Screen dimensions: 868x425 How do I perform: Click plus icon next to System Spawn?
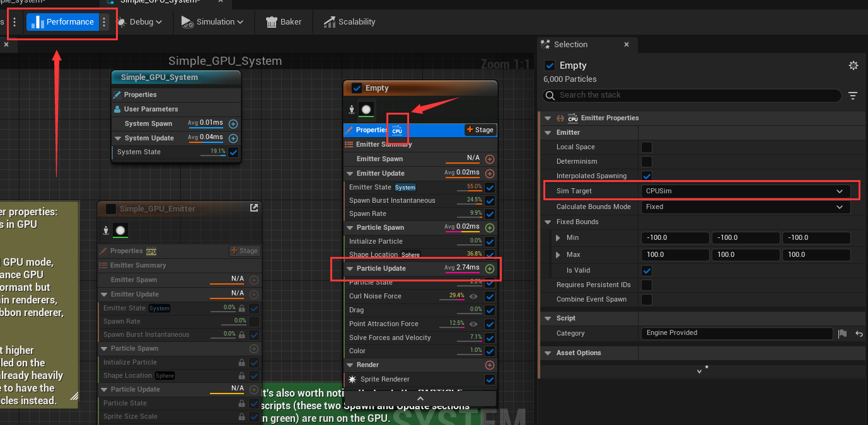click(x=233, y=124)
